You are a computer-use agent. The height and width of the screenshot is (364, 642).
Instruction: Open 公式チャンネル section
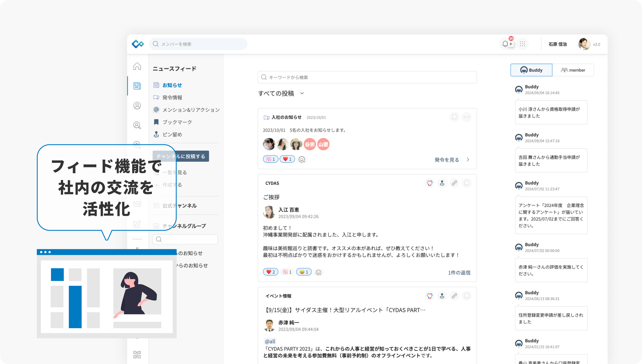pyautogui.click(x=179, y=205)
